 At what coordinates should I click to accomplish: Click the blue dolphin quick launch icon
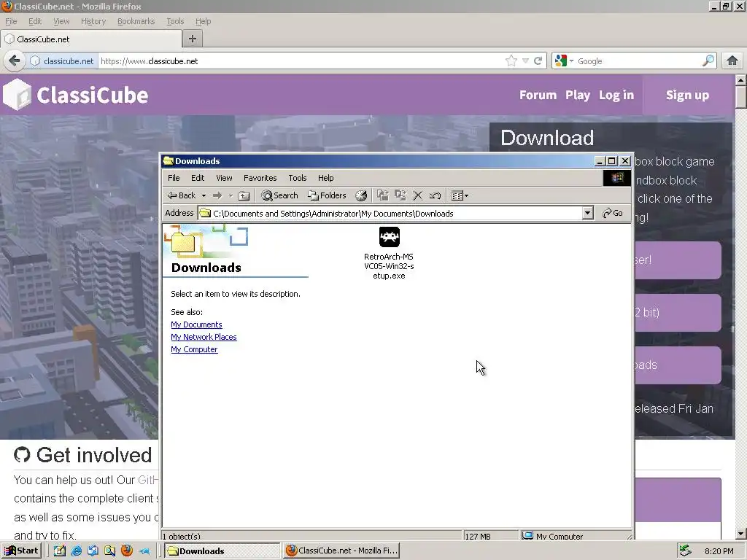[144, 551]
